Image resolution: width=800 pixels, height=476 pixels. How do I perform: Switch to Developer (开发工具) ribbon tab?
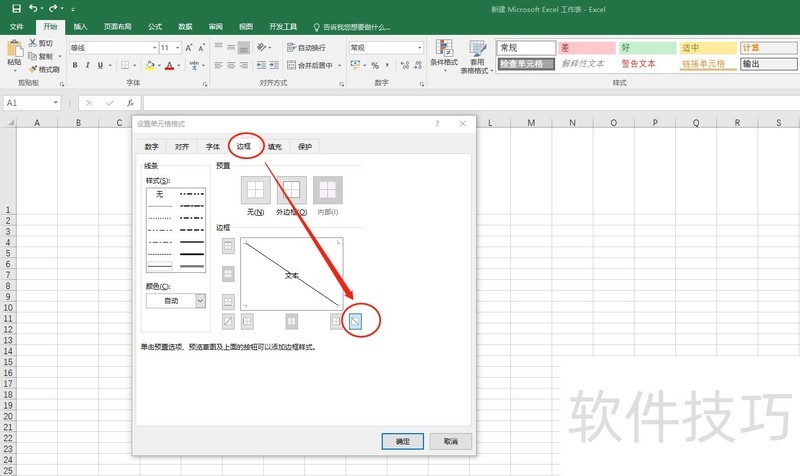point(283,27)
